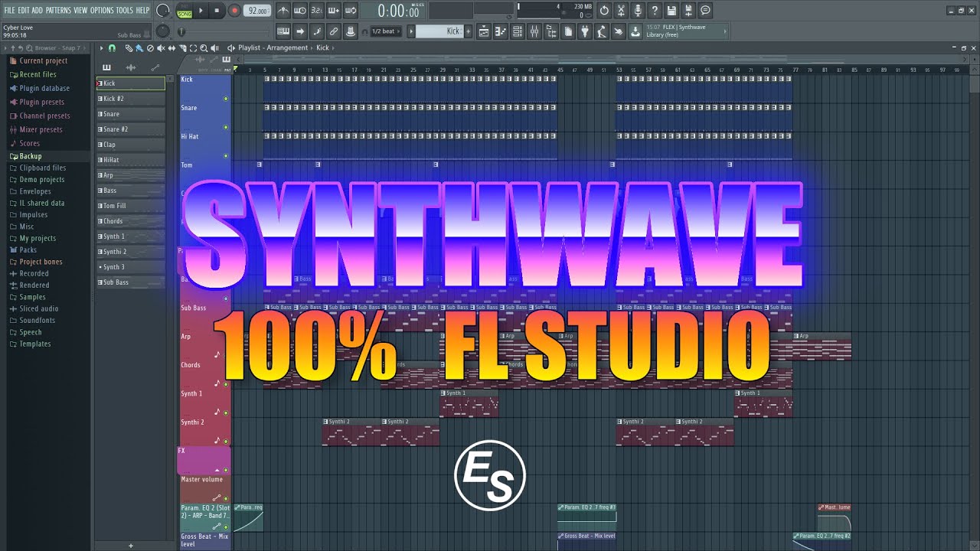Toggle the Playlist snap magnet icon

(112, 47)
